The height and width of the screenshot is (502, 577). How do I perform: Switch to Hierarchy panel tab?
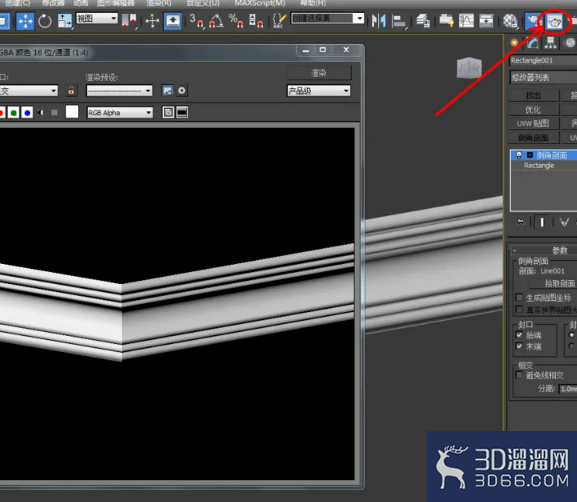551,43
